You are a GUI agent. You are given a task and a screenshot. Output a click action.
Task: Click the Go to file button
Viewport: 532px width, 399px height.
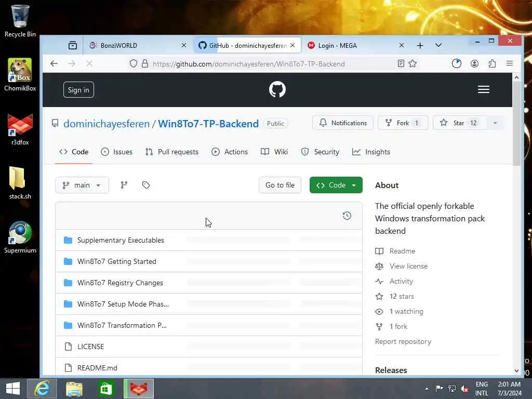tap(280, 185)
